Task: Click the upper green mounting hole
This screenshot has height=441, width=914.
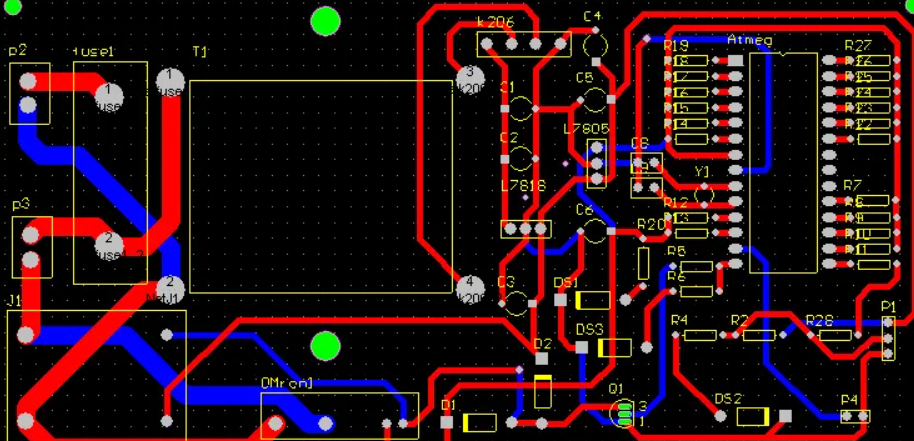Action: 325,21
